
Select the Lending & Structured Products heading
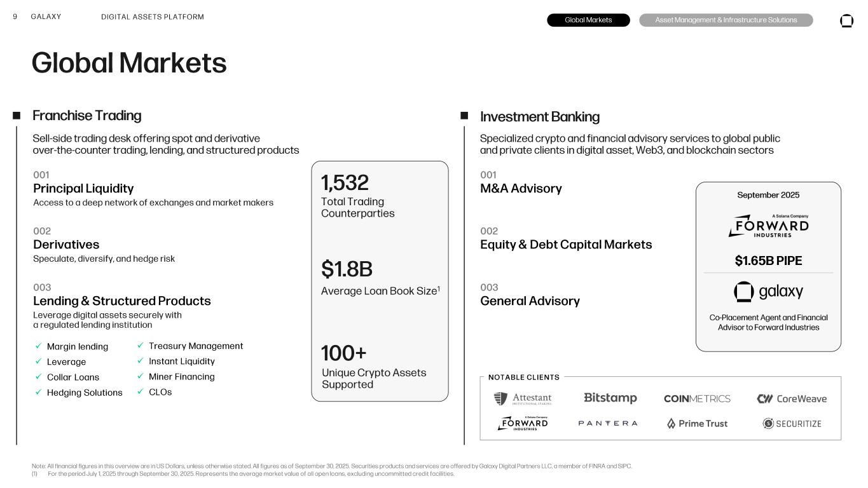(121, 301)
